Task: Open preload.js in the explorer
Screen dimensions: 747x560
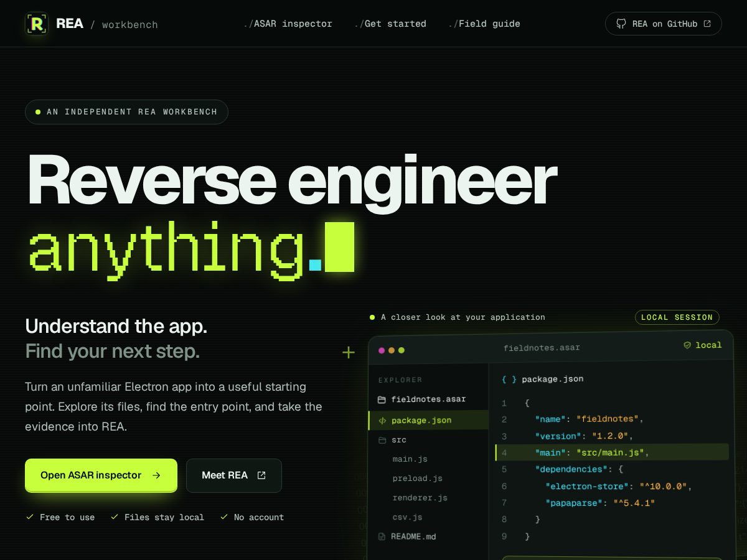Action: 417,478
